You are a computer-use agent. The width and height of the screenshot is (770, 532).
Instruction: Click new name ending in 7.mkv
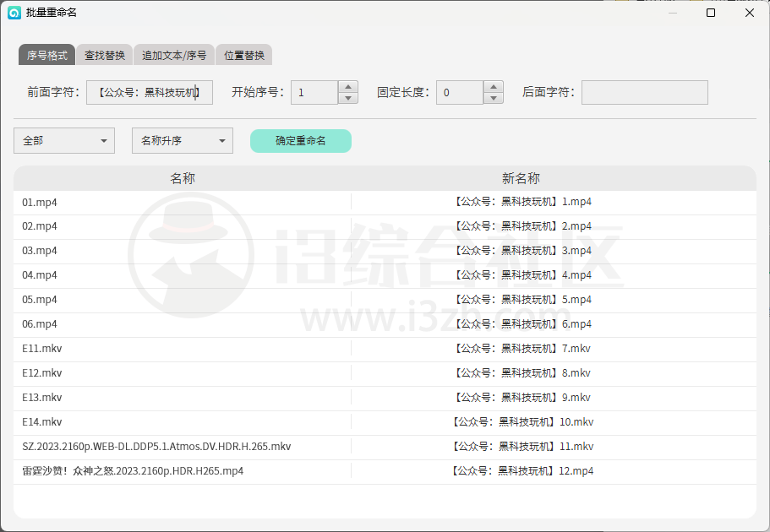point(521,349)
